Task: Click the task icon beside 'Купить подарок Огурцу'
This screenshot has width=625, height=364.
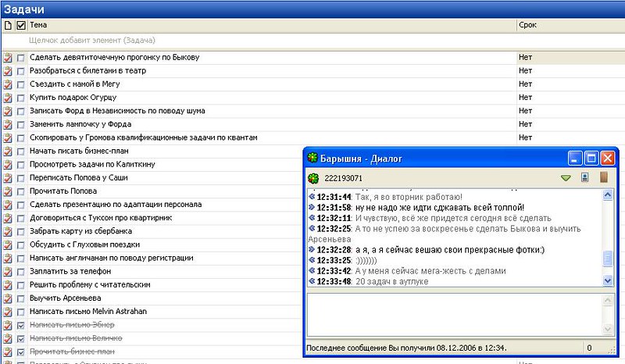Action: (x=8, y=98)
